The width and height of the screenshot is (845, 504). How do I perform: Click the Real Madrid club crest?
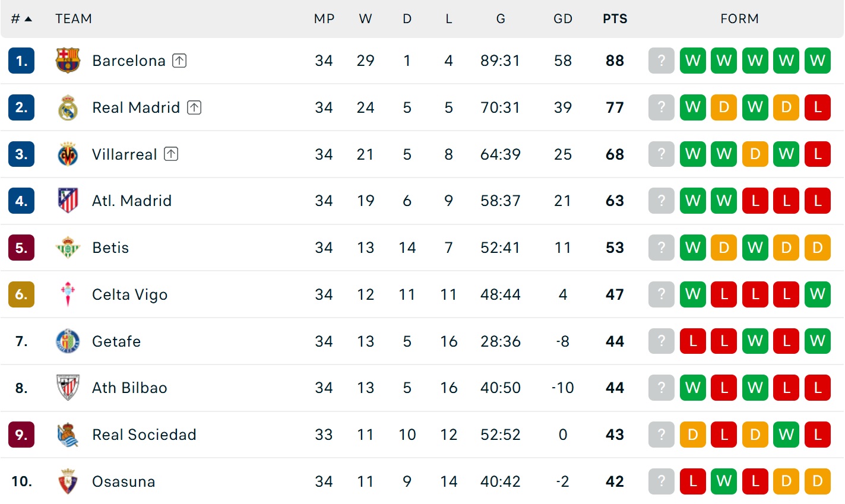tap(68, 107)
